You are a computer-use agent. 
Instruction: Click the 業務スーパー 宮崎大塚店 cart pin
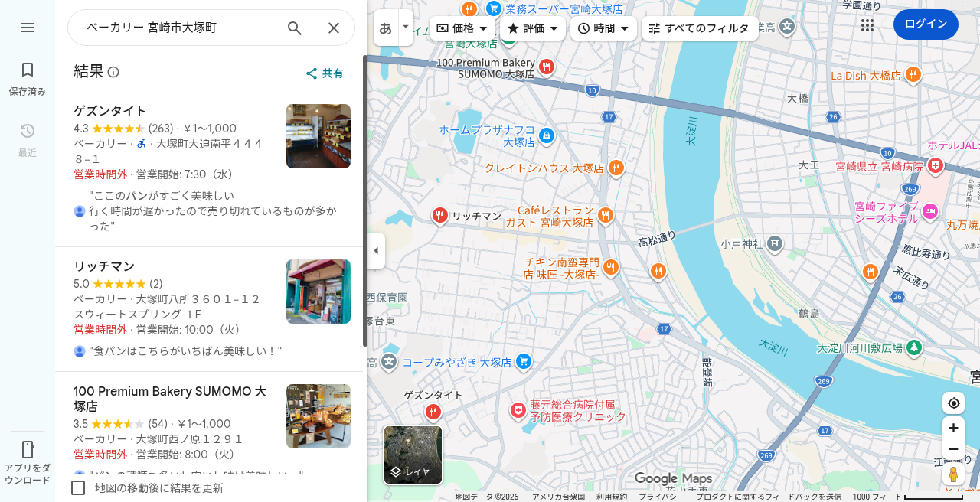tap(493, 9)
